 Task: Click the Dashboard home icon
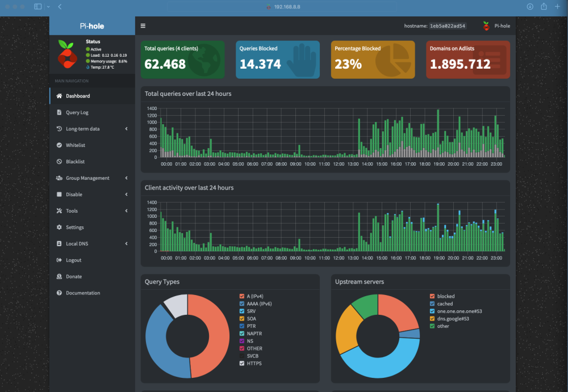59,96
